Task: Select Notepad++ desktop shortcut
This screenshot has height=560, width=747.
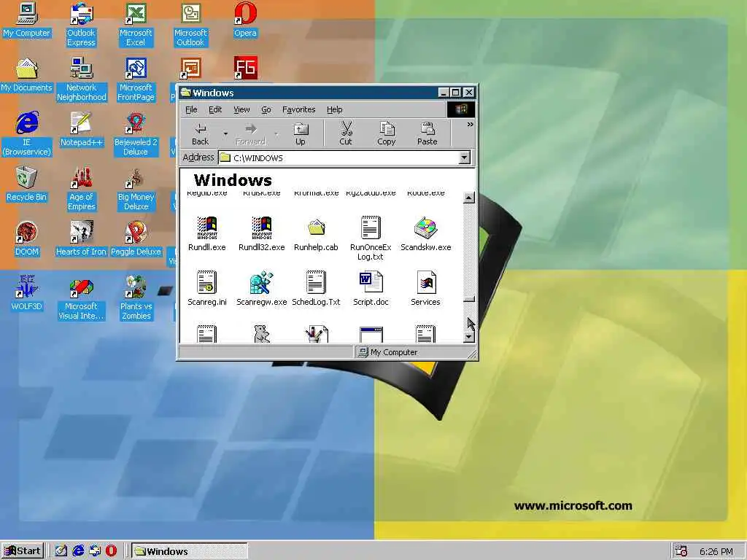Action: coord(82,129)
